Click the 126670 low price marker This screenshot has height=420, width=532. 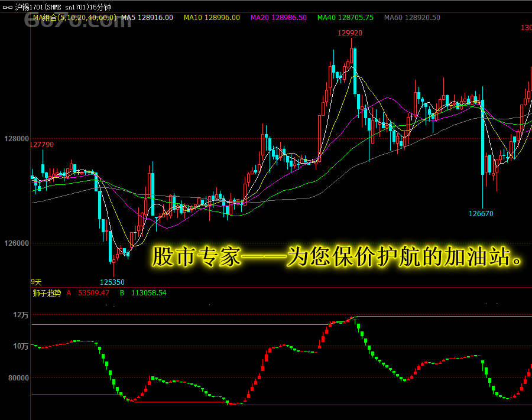tap(481, 214)
